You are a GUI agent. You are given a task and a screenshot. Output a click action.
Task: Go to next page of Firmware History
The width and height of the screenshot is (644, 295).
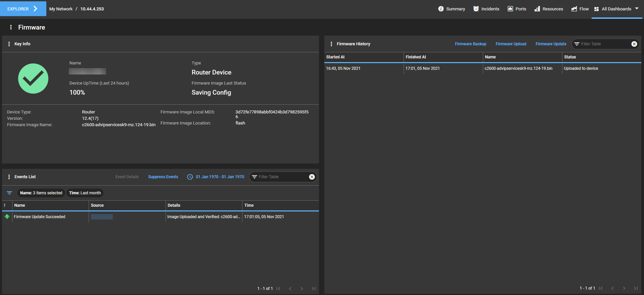[624, 288]
